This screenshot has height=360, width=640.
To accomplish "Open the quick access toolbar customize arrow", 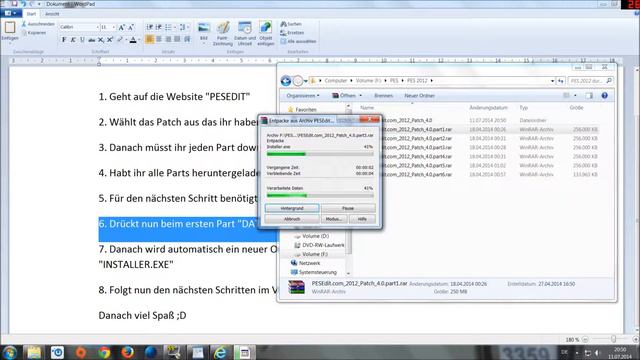I will point(39,4).
